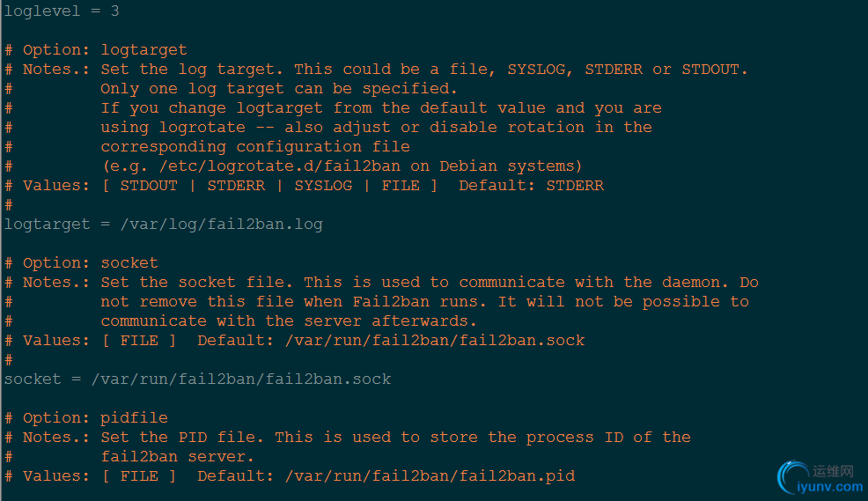Click the 'Option: socket' comment heading
Image resolution: width=868 pixels, height=501 pixels.
point(90,263)
